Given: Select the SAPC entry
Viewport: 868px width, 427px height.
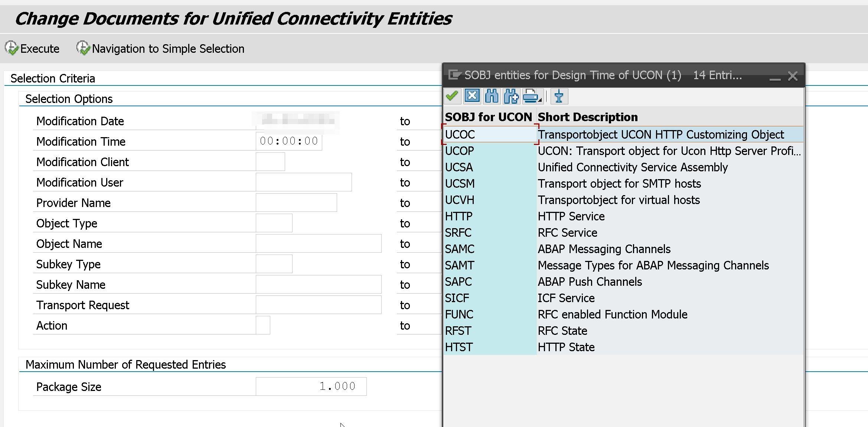Looking at the screenshot, I should pyautogui.click(x=490, y=282).
